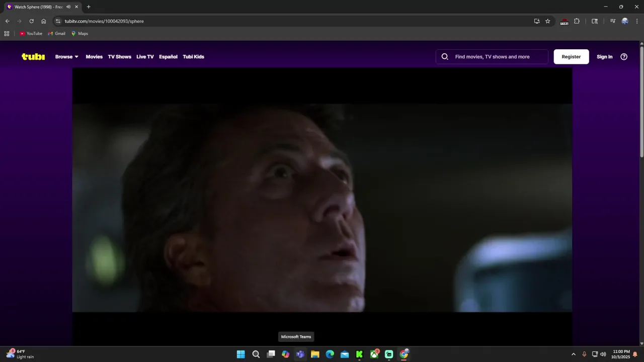Open the volume speaker tray icon
The height and width of the screenshot is (362, 644).
[603, 354]
